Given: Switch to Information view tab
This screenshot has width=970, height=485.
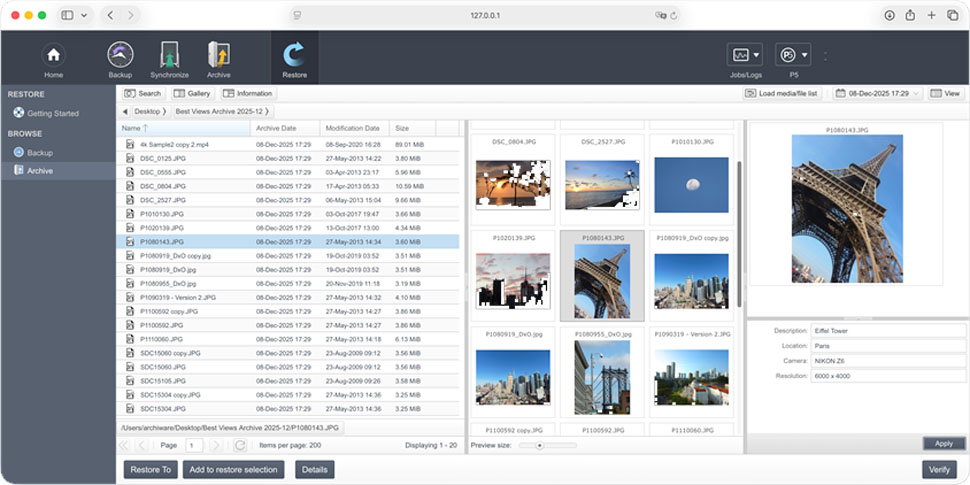Looking at the screenshot, I should pos(248,93).
